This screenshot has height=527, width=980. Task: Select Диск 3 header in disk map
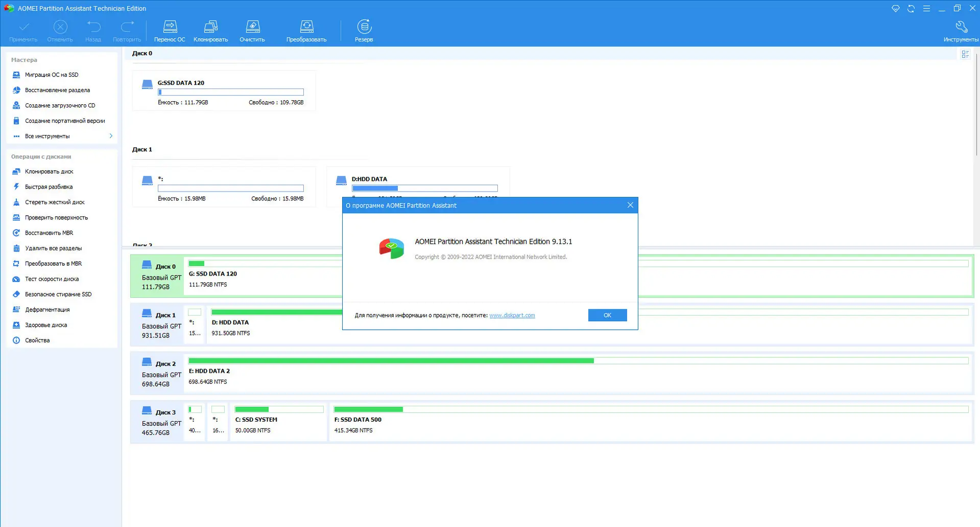pos(157,422)
